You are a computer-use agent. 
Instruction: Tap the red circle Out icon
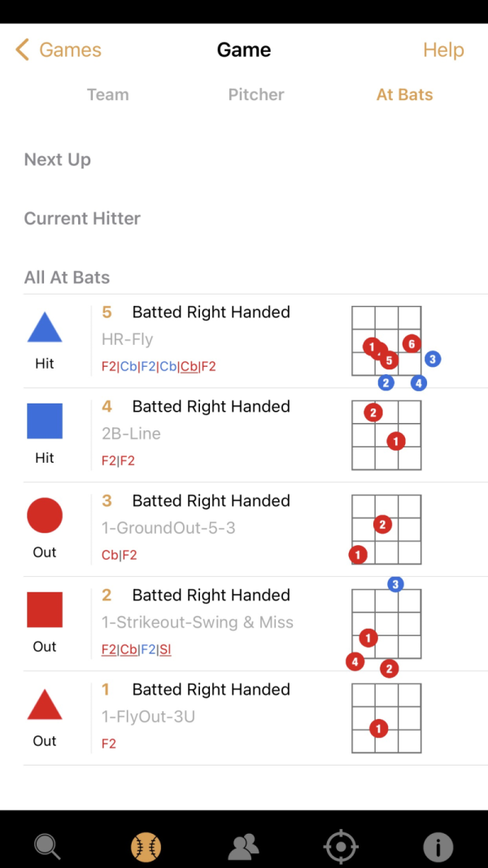click(x=45, y=516)
